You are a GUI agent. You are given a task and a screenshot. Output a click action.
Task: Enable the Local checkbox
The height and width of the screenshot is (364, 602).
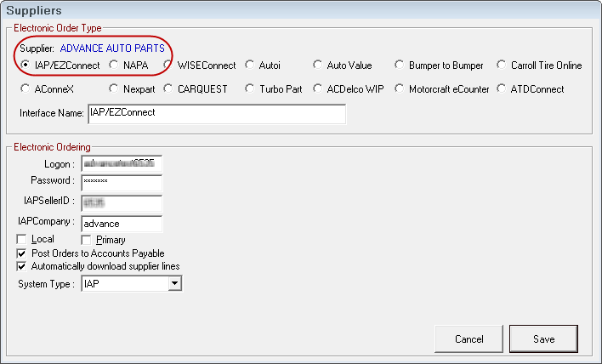[x=22, y=240]
